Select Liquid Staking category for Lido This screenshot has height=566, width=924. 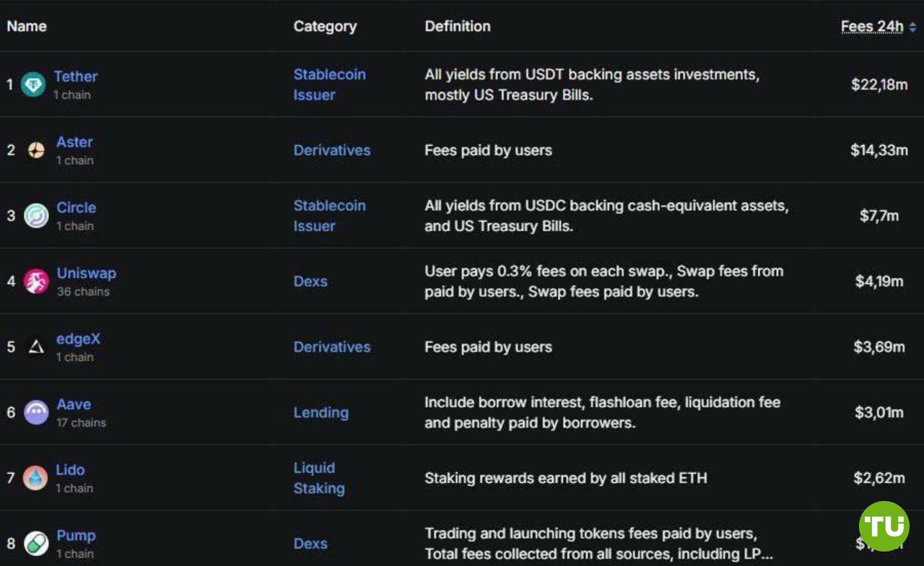318,478
